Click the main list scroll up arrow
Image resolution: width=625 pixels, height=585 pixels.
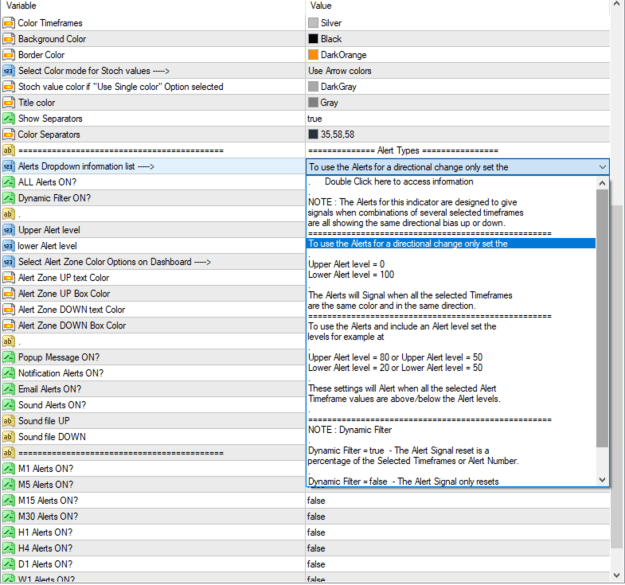617,3
